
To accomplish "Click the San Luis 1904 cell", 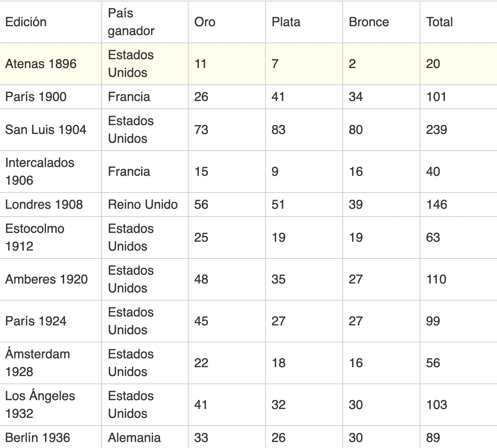I will [x=51, y=130].
